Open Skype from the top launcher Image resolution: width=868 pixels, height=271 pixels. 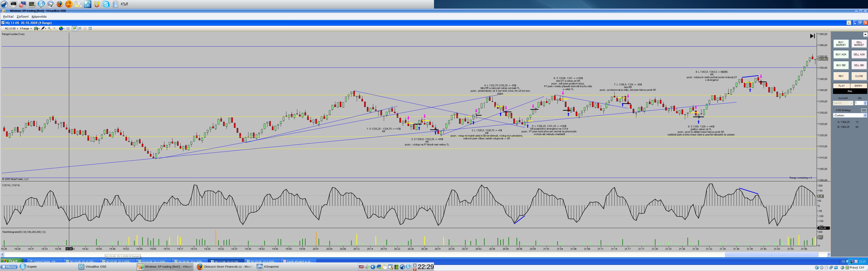(x=106, y=4)
